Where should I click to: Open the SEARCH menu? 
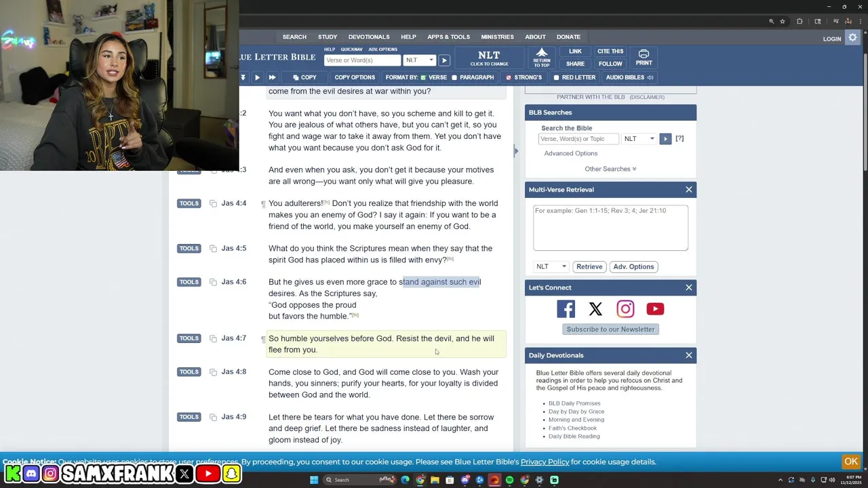tap(294, 37)
